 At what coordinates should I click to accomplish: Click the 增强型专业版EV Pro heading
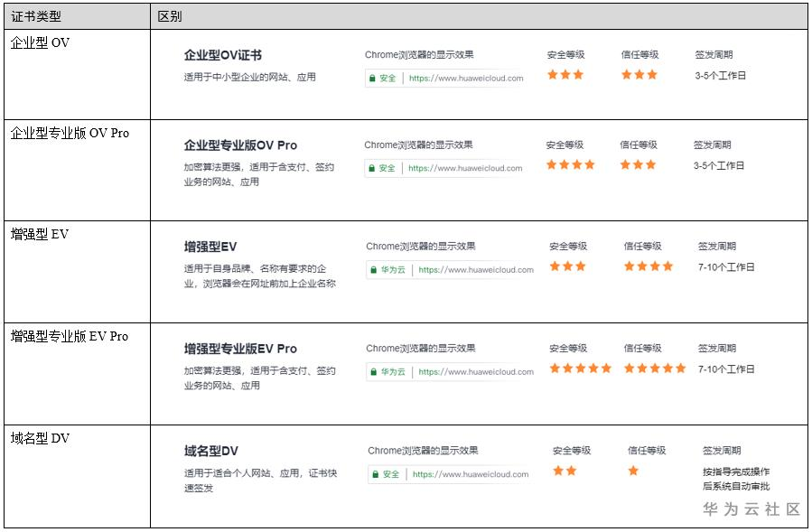(240, 349)
